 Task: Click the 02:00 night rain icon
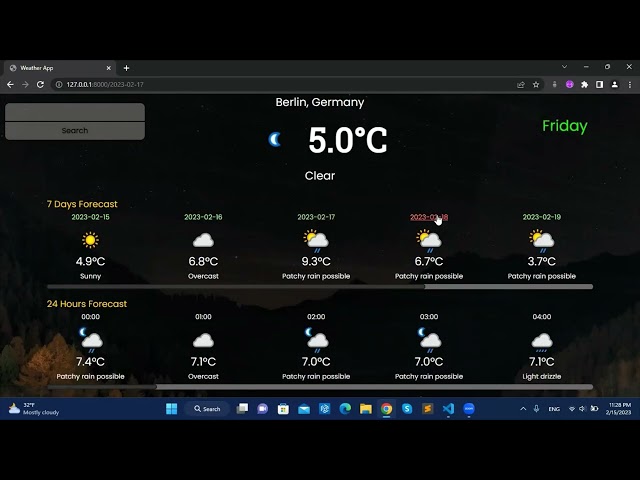click(x=316, y=340)
